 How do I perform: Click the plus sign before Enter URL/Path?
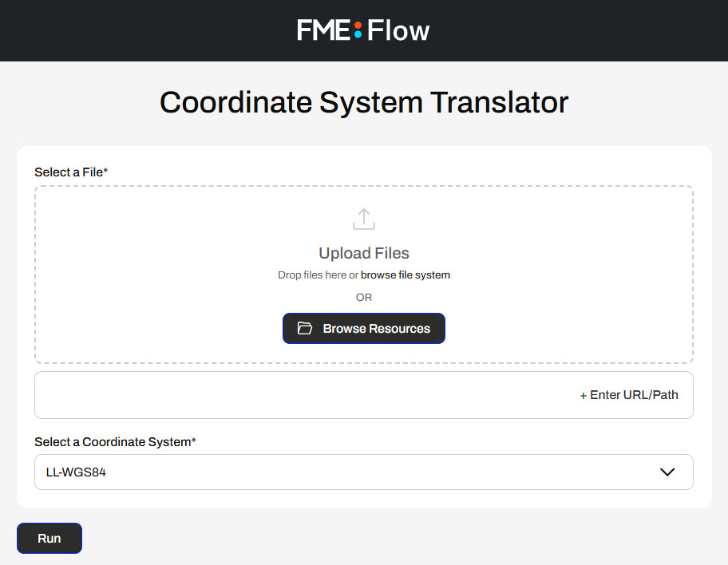(584, 395)
